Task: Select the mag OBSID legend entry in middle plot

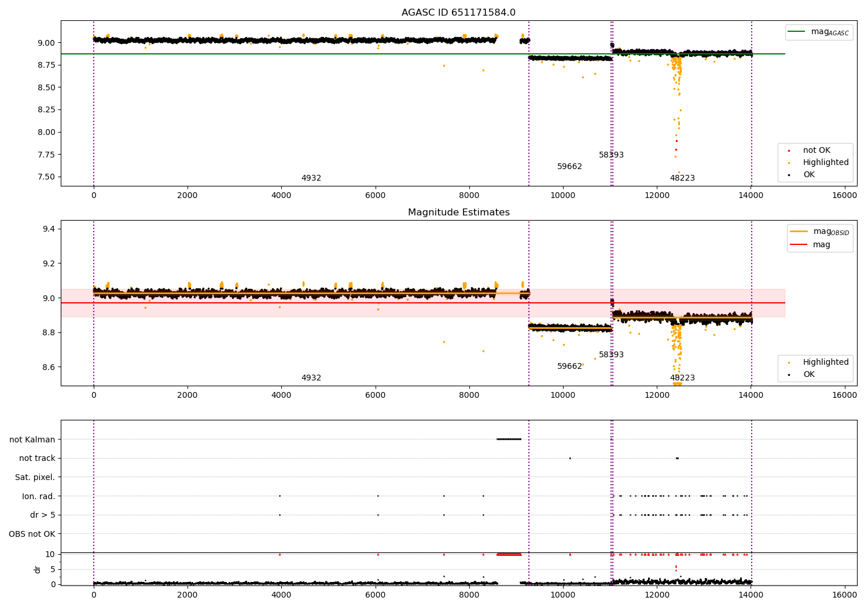Action: (x=821, y=232)
